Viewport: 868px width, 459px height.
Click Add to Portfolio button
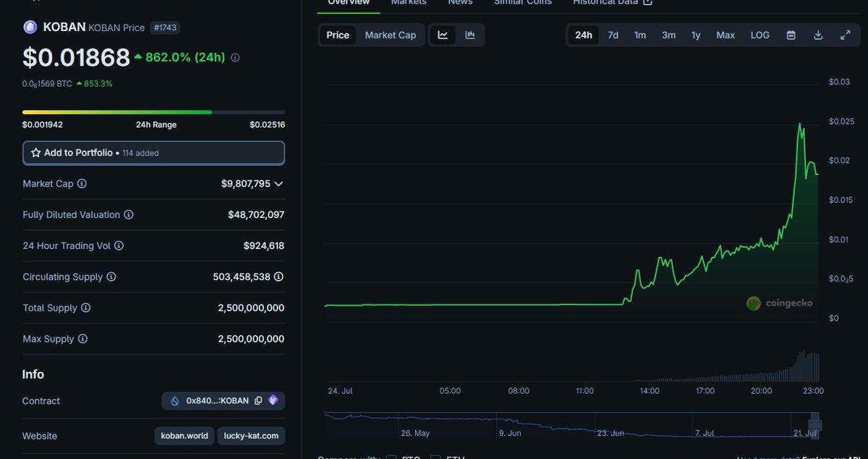pos(153,153)
